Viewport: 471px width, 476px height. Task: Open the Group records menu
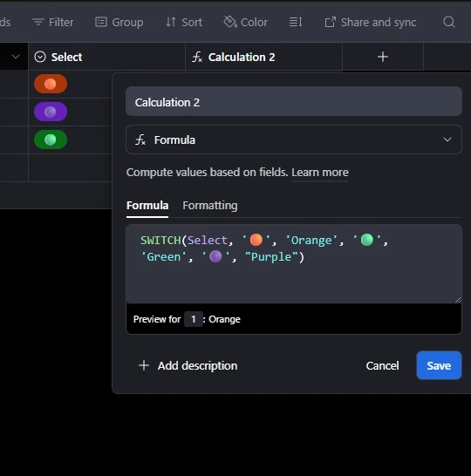(119, 22)
